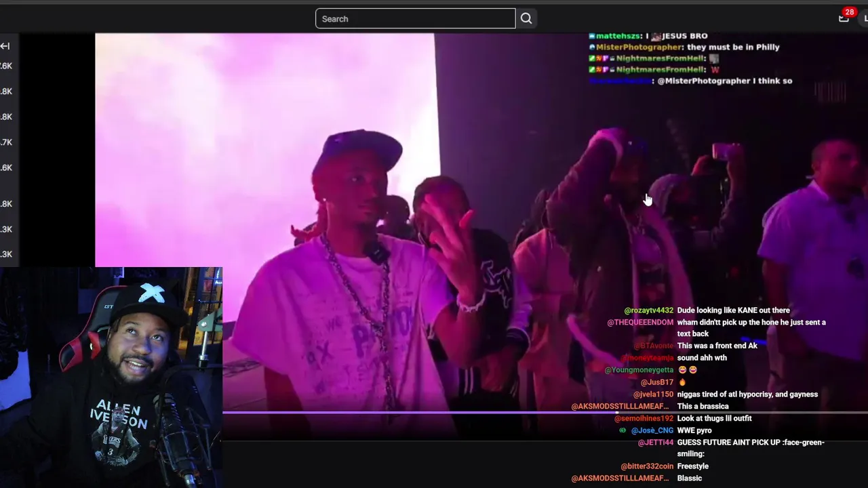Click chat name mattehszs at top
This screenshot has width=868, height=488.
[618, 36]
